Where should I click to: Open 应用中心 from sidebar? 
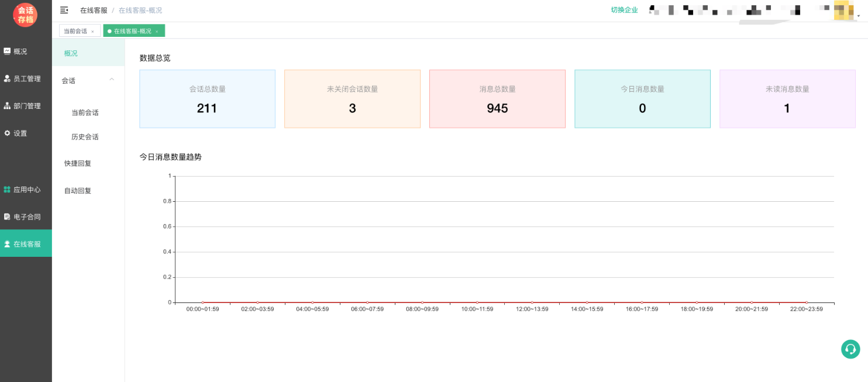point(26,190)
